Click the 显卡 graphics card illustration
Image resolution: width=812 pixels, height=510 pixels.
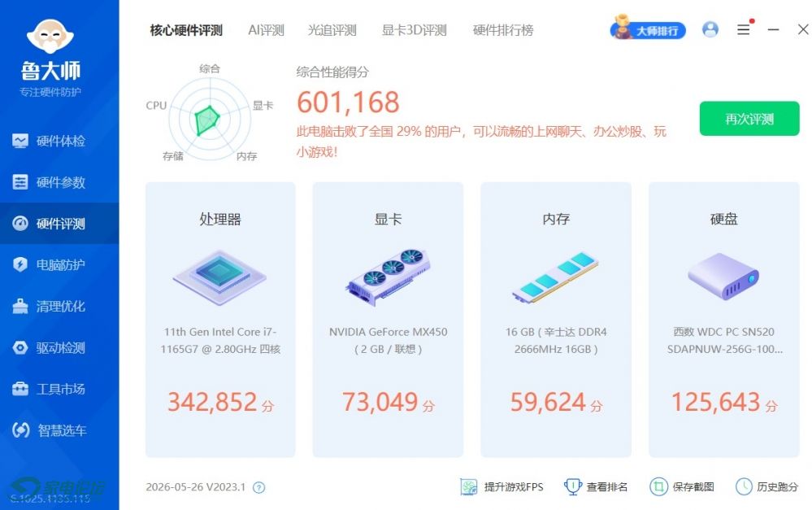point(388,277)
